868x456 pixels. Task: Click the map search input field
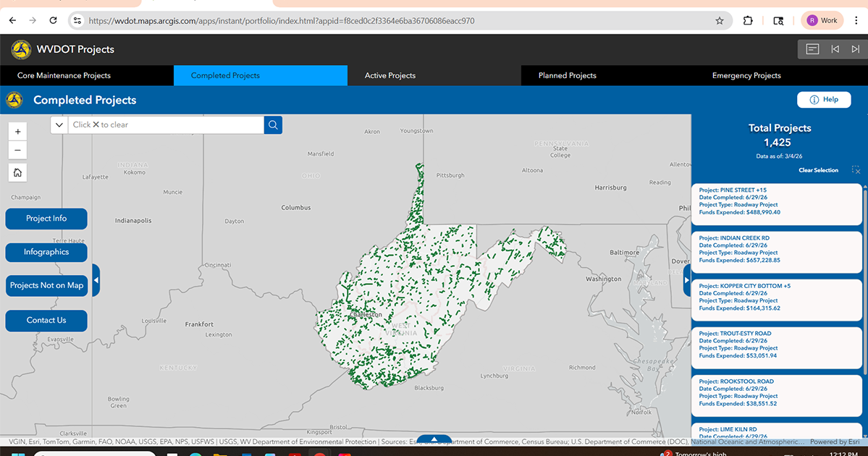click(166, 125)
